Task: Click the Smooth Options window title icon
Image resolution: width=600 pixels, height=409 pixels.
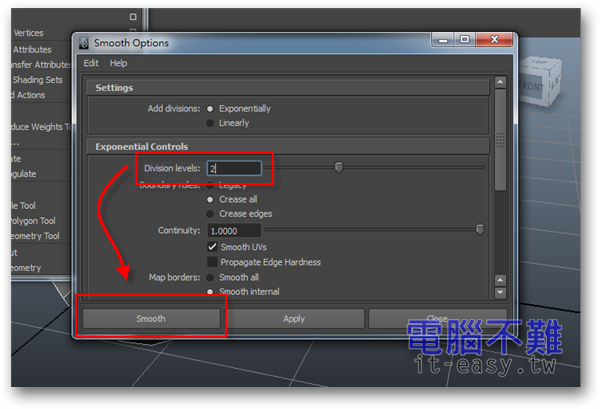Action: [x=84, y=43]
